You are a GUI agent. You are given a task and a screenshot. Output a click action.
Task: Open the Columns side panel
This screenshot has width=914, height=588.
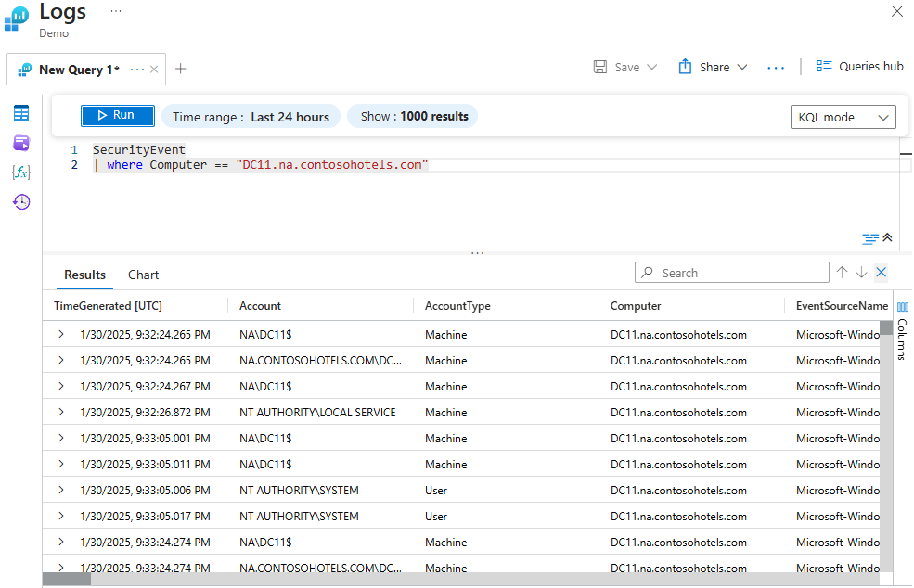coord(902,330)
